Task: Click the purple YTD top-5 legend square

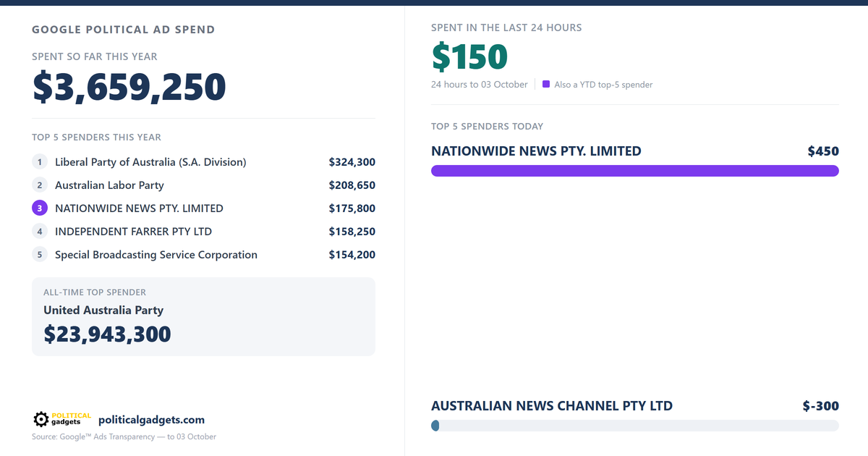Action: point(546,84)
